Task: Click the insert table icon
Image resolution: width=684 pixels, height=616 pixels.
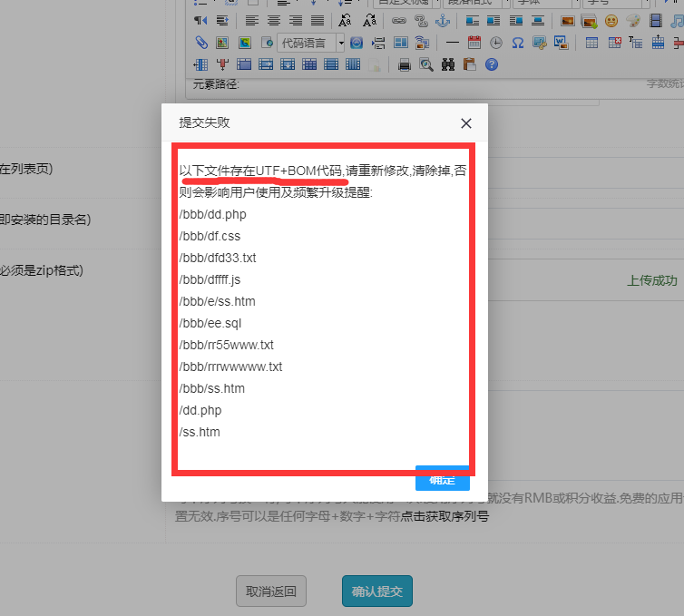Action: click(x=591, y=43)
